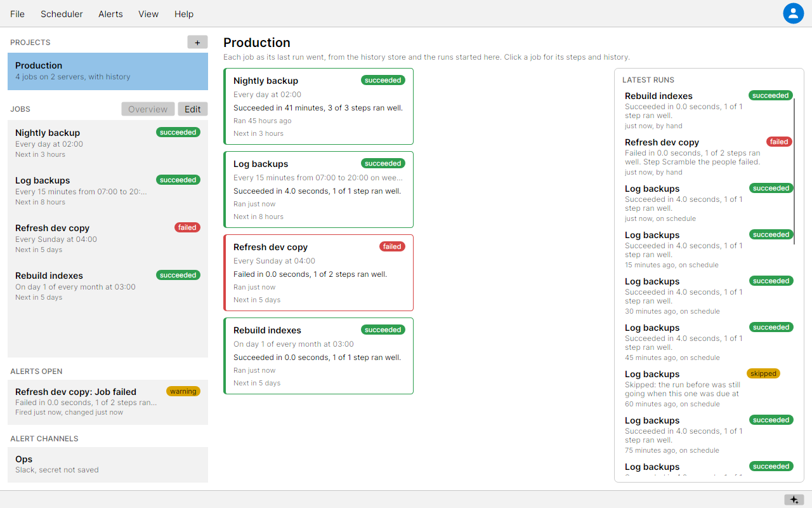Open the Alerts menu
812x508 pixels.
pyautogui.click(x=110, y=14)
